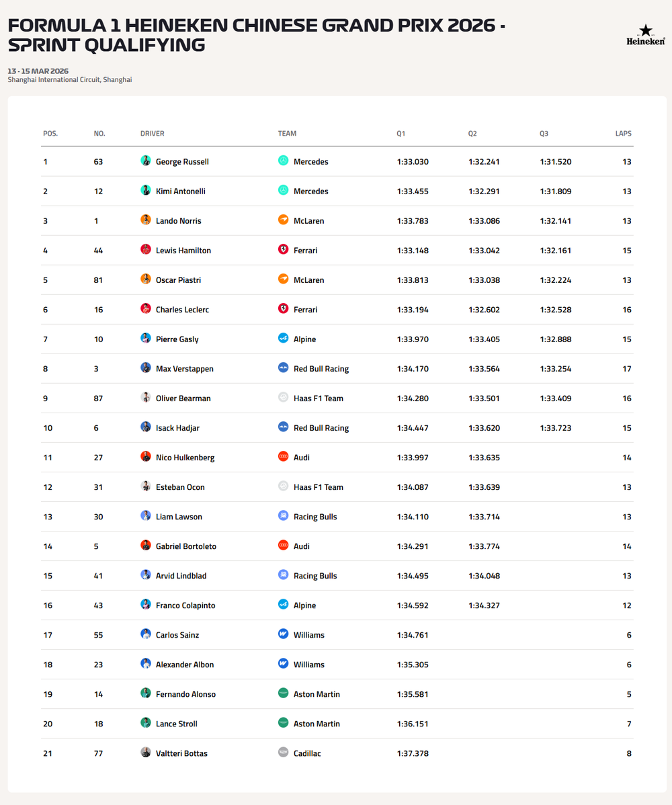The height and width of the screenshot is (805, 672).
Task: Select Q3 time 1:32.224
Action: [556, 280]
